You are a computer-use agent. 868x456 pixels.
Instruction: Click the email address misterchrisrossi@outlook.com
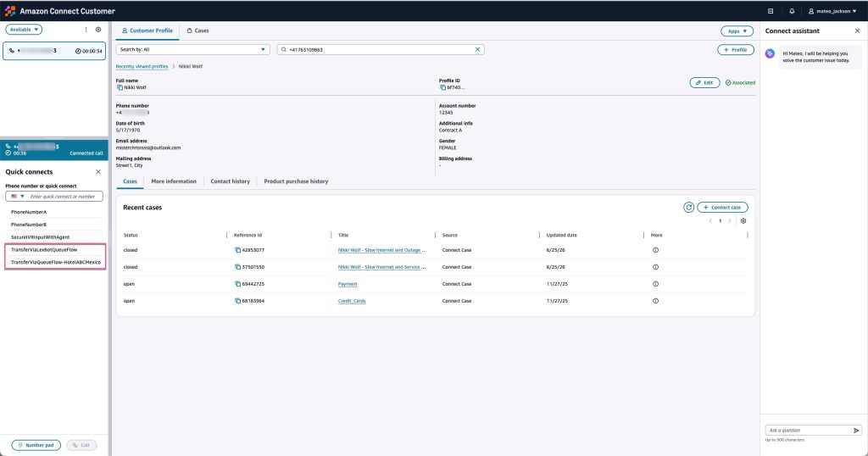(148, 147)
